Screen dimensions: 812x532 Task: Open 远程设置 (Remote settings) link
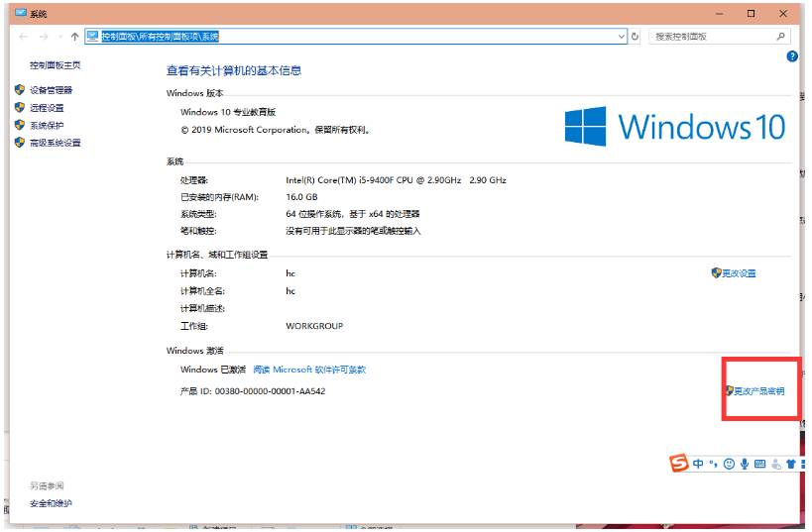click(46, 108)
